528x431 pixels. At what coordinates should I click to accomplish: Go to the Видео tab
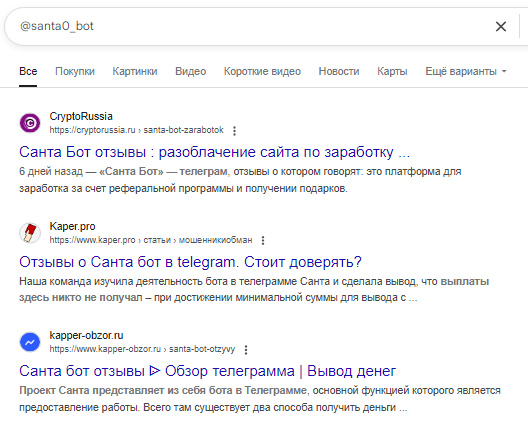(190, 71)
